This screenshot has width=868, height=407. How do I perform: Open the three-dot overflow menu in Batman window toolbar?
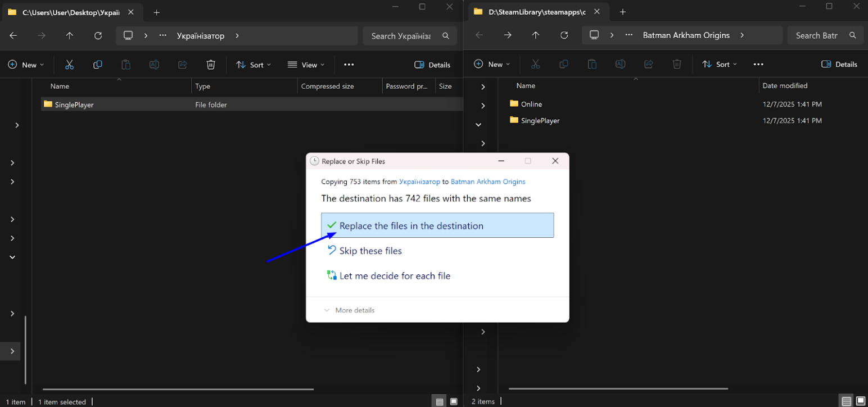point(758,64)
